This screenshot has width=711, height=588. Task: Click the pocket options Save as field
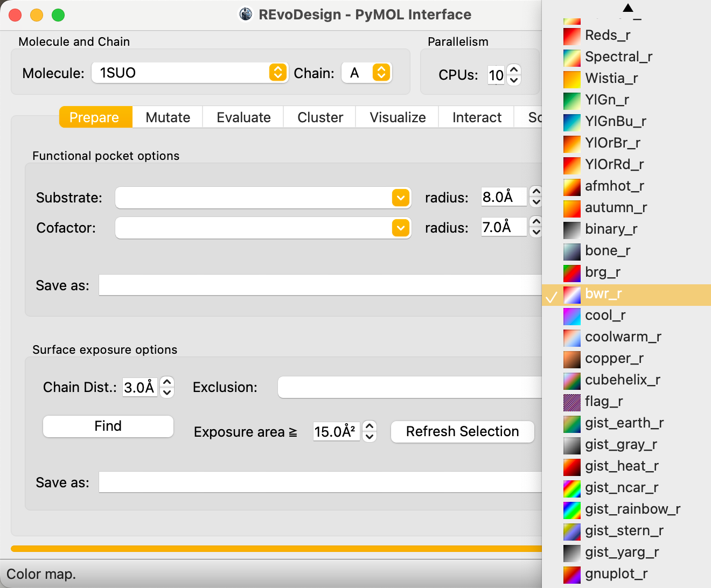320,285
